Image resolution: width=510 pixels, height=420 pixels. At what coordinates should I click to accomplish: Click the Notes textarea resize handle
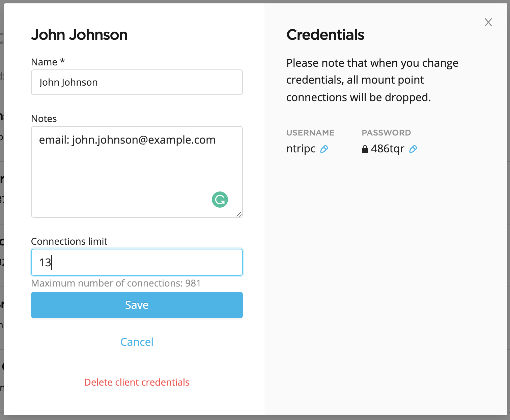(x=239, y=214)
